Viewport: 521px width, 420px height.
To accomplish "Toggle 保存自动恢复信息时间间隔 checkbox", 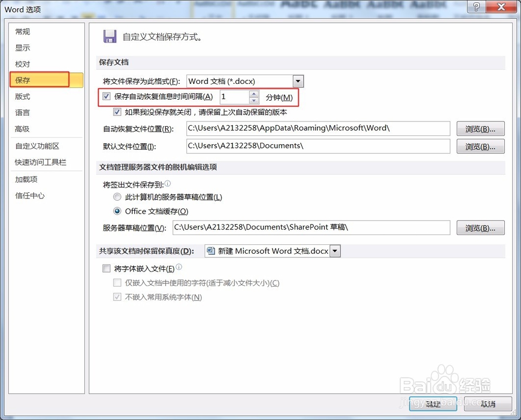I will click(x=106, y=96).
